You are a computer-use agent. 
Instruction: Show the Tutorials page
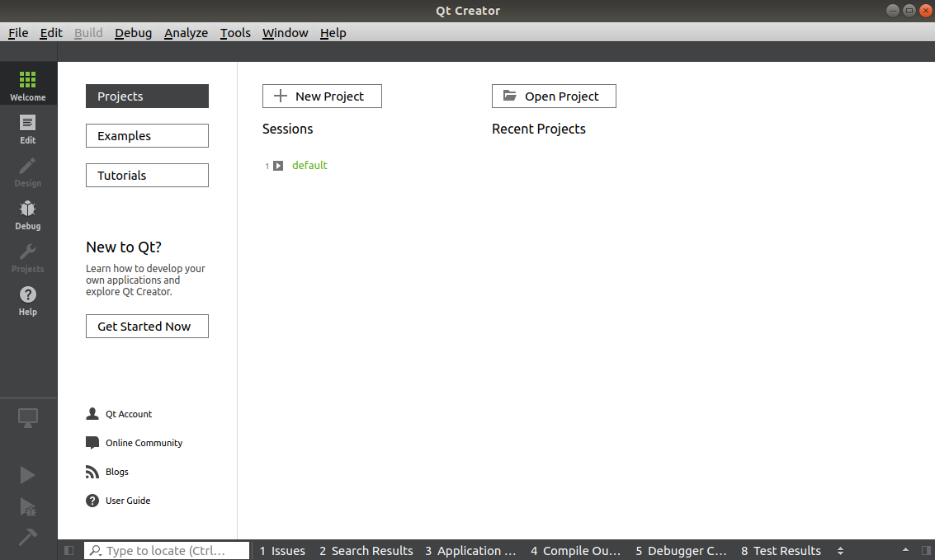pyautogui.click(x=147, y=175)
